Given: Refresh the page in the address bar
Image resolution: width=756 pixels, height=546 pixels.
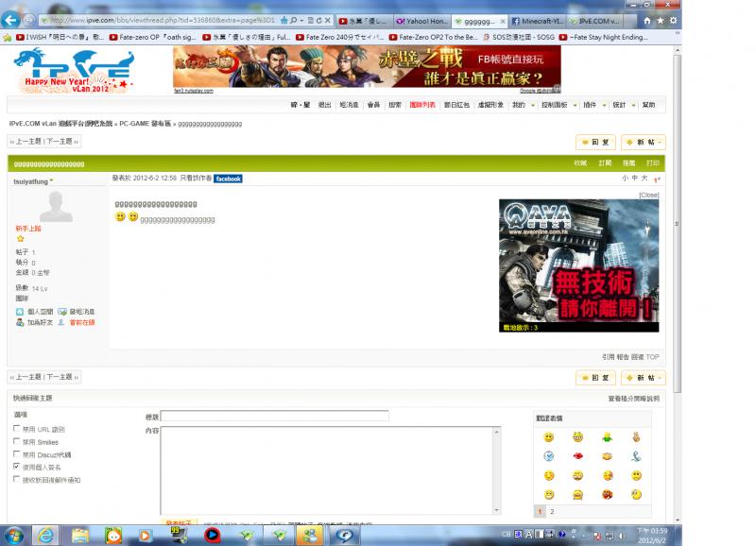Looking at the screenshot, I should (318, 21).
